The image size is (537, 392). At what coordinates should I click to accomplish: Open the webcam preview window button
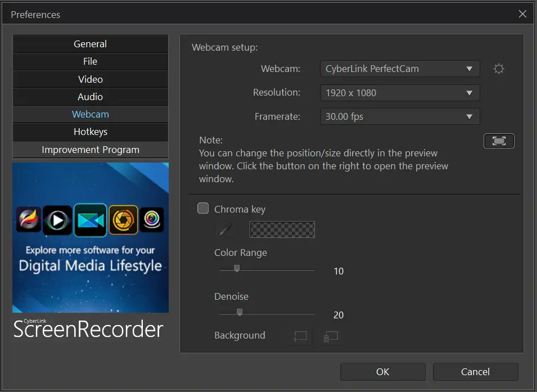pos(499,141)
